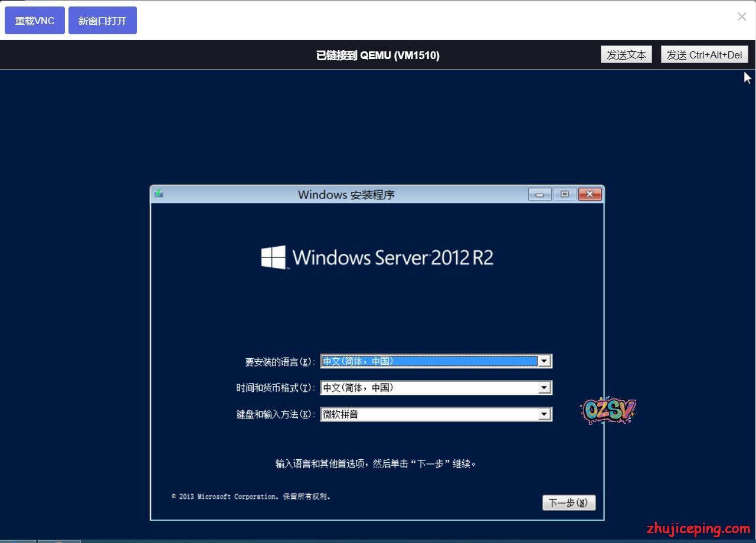Minimize the Windows 安装程序 window
The image size is (756, 543).
[539, 194]
